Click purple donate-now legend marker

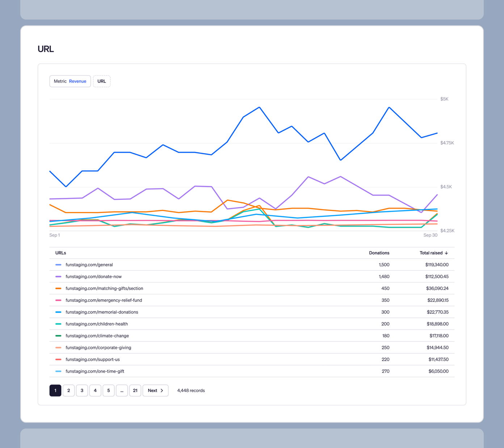(x=58, y=277)
